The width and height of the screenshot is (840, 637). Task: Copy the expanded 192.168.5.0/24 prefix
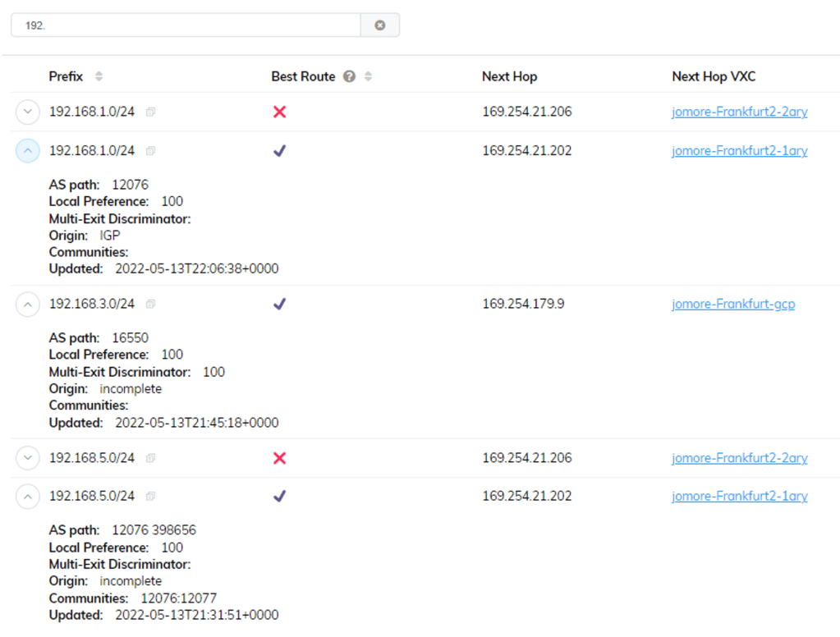150,497
